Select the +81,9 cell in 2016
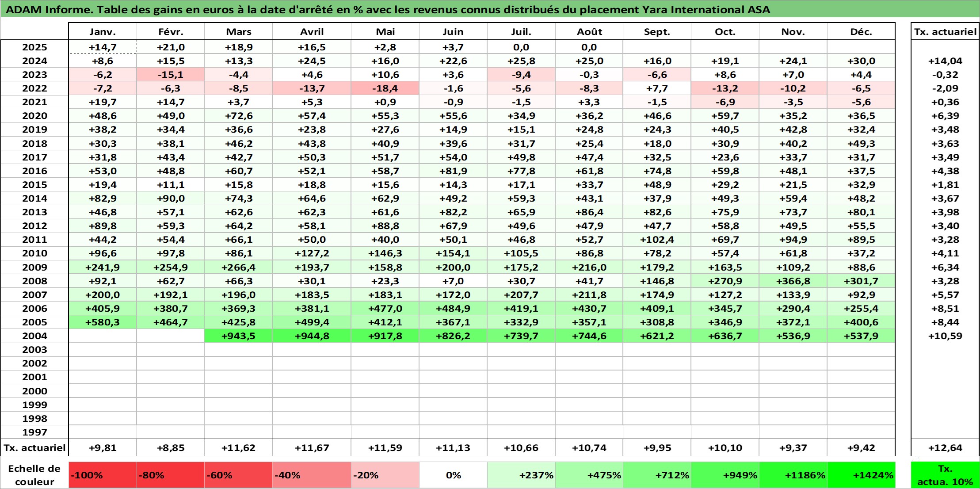The image size is (980, 489). 453,171
